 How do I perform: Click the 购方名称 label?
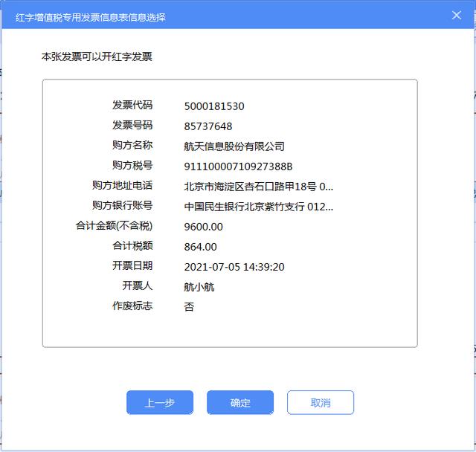pos(132,145)
